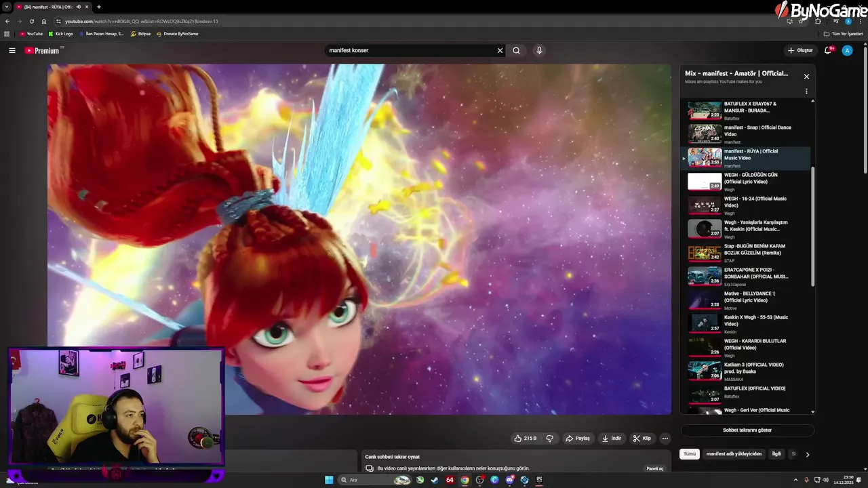Open the YouTube guide hamburger menu

[x=12, y=50]
